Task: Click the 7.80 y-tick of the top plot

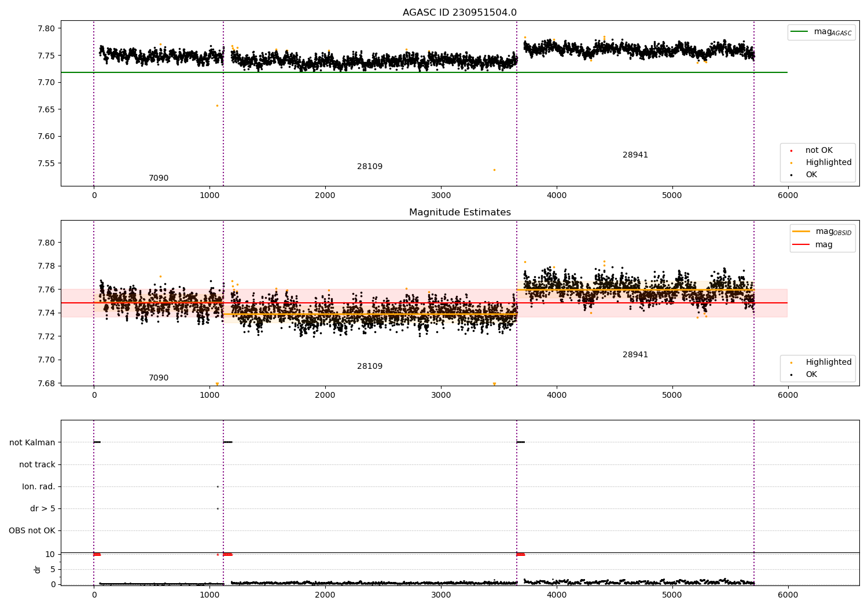Action: (46, 28)
